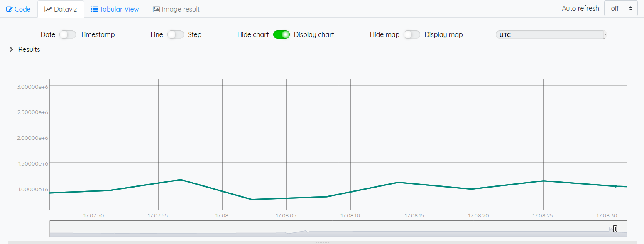Click the data point marker near 17:08:30
This screenshot has width=644, height=244.
pos(615,186)
